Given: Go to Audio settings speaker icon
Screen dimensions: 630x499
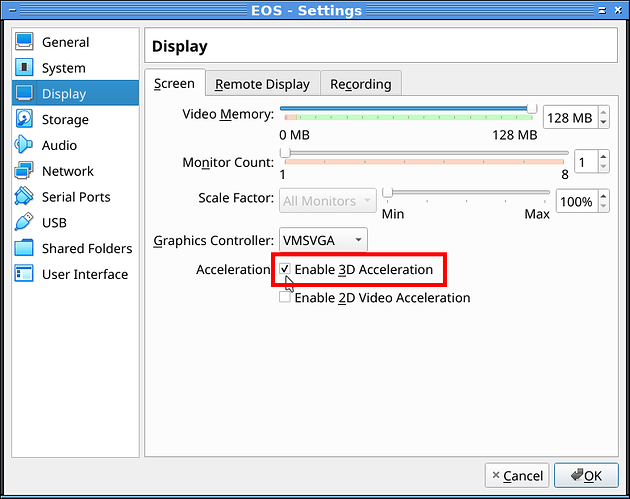Looking at the screenshot, I should 25,145.
